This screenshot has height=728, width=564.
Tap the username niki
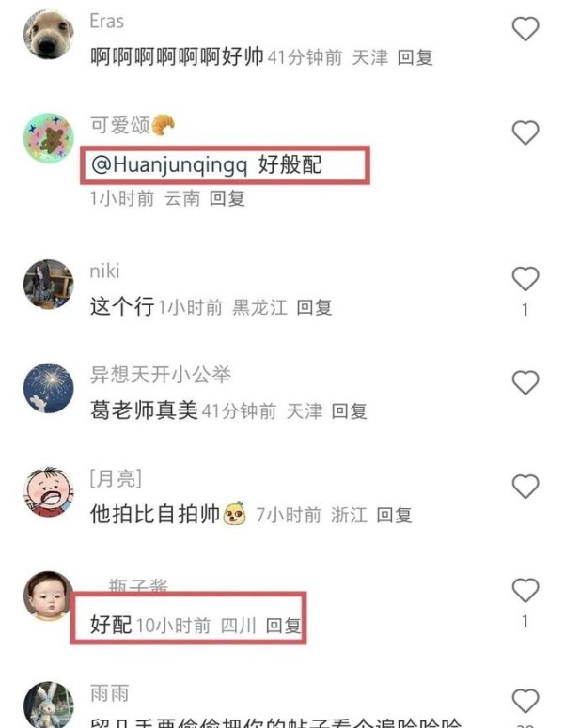coord(104,271)
